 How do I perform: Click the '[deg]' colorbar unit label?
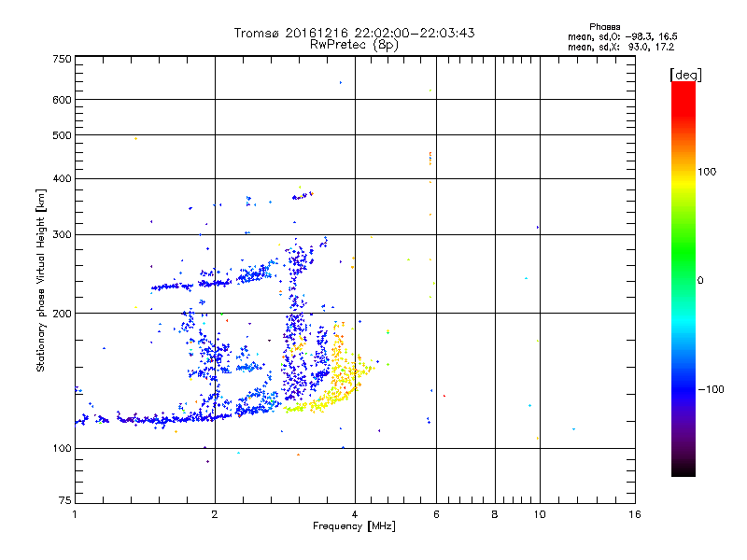point(685,75)
